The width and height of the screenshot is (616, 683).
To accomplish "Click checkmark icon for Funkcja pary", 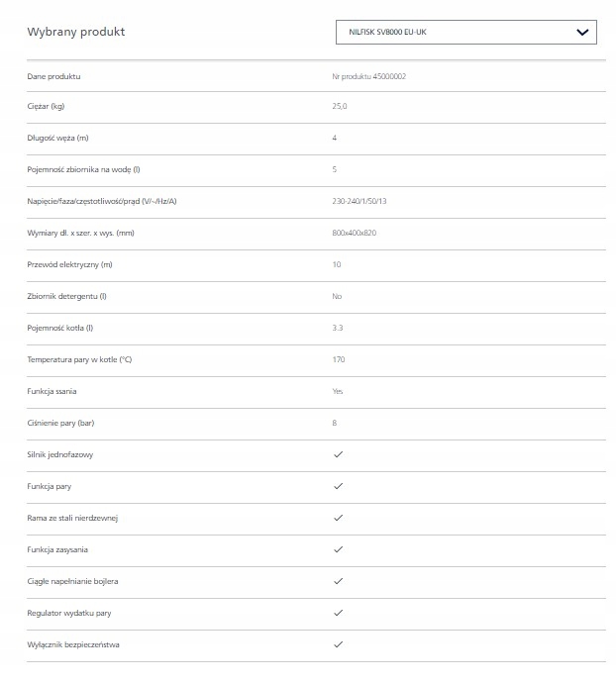I will click(338, 486).
